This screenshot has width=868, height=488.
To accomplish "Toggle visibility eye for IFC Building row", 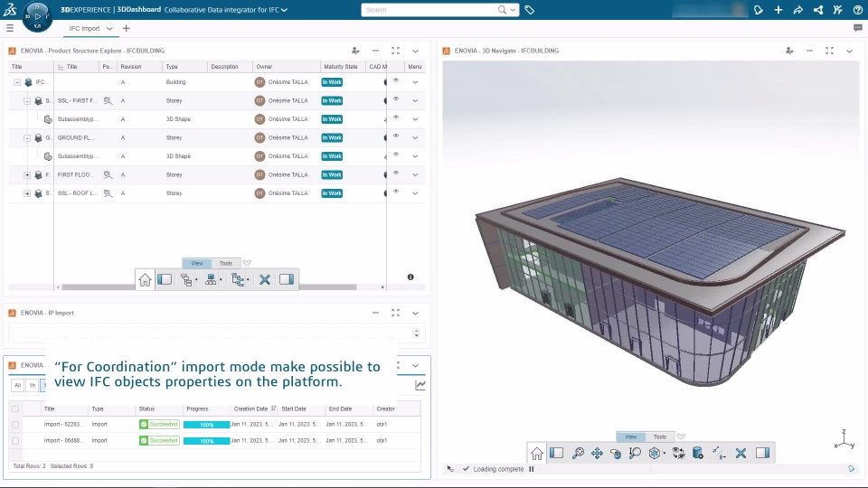I will [x=396, y=80].
